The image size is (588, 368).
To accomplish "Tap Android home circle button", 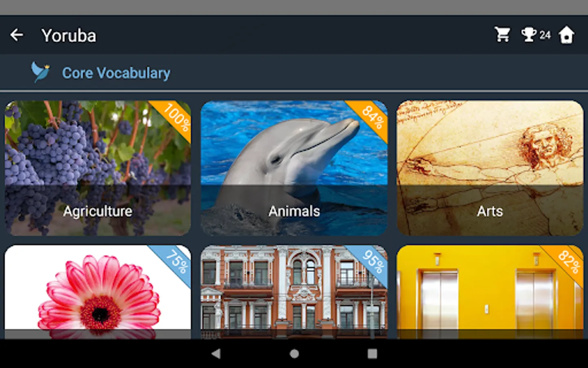I will click(x=294, y=354).
